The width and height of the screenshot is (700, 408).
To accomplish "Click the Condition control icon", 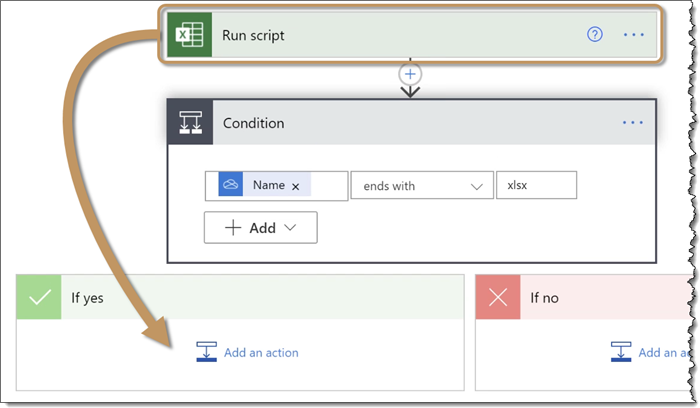I will coord(190,123).
